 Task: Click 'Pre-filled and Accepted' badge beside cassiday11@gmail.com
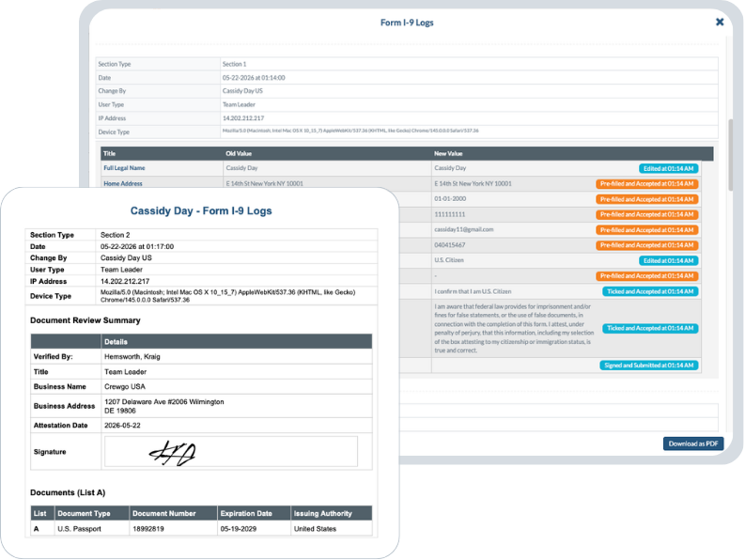tap(646, 230)
